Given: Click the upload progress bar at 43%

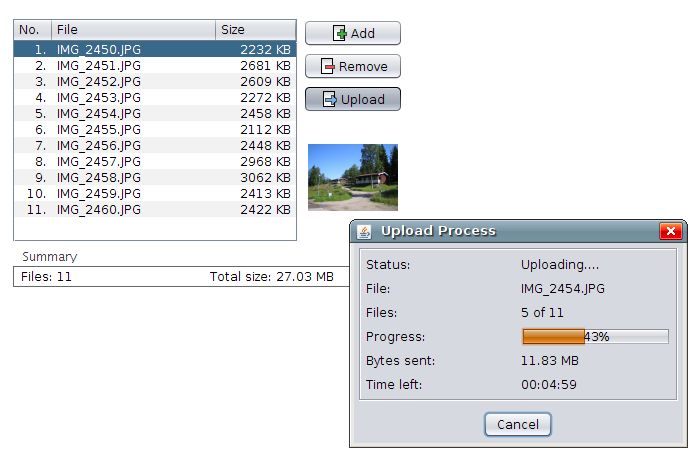Looking at the screenshot, I should coord(595,337).
